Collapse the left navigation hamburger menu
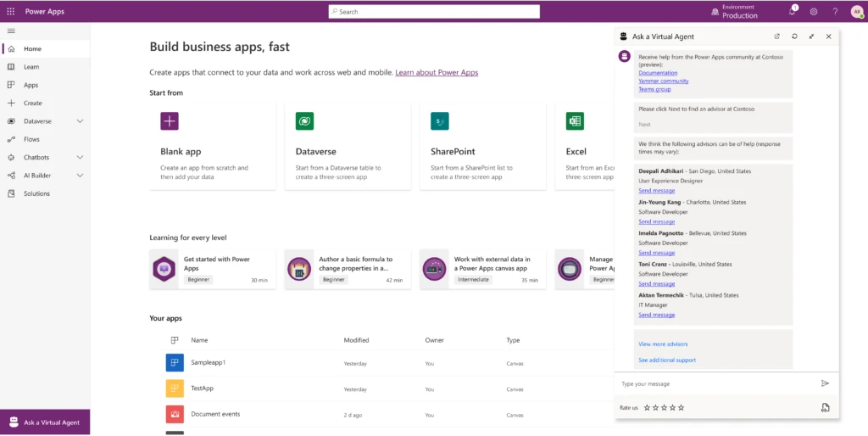This screenshot has width=868, height=436. pos(11,31)
